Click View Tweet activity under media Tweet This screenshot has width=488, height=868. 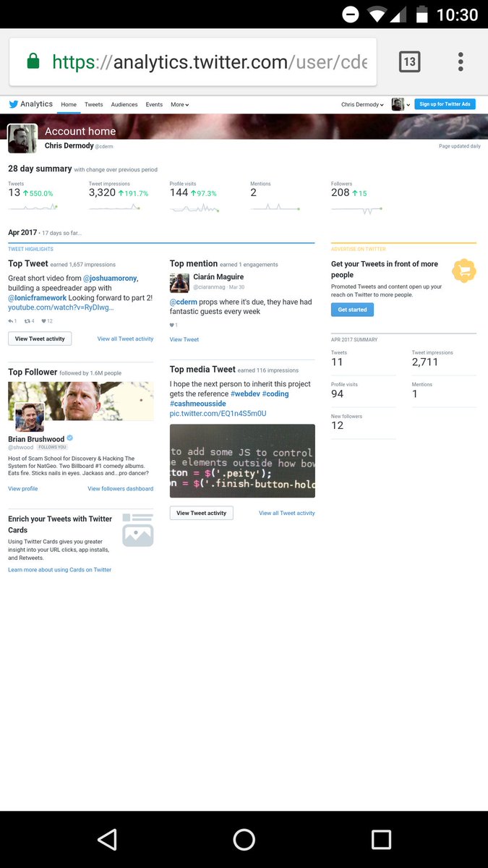tap(202, 513)
